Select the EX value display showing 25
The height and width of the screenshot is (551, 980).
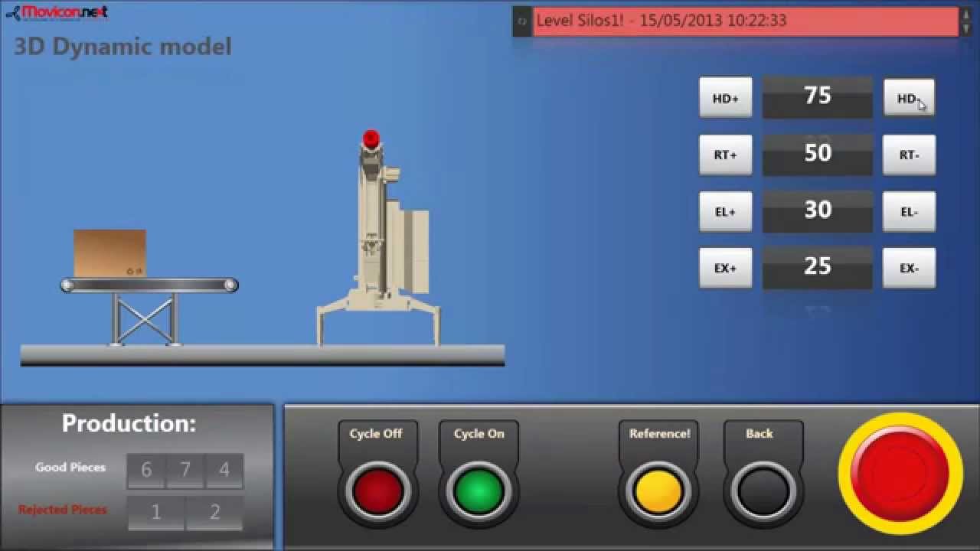(x=817, y=267)
